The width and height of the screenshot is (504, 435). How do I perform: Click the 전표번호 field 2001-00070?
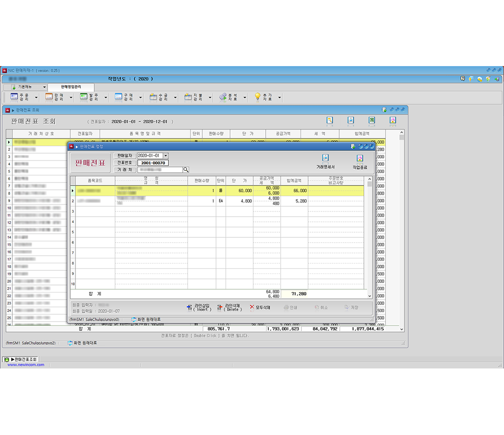pyautogui.click(x=153, y=163)
